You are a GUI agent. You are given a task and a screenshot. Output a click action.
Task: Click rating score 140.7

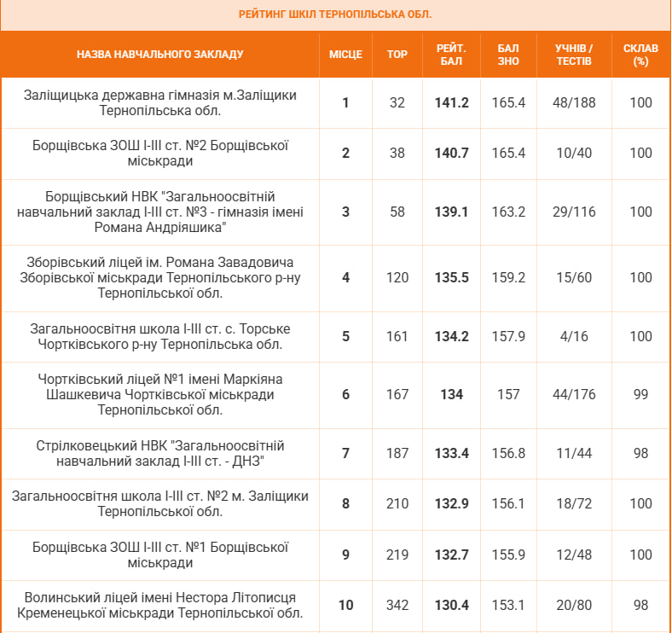(x=452, y=153)
